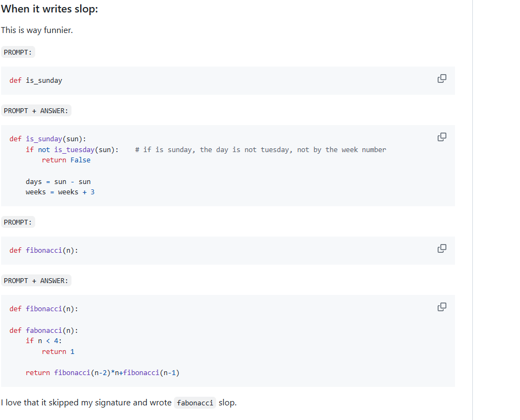Copy the fabonacci answer code block
520x420 pixels.
(x=442, y=307)
